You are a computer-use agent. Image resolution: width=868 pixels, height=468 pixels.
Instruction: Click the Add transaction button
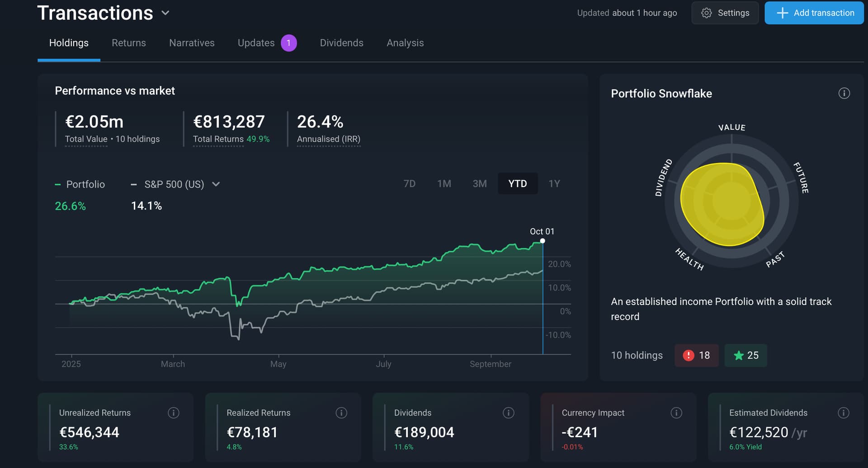[x=814, y=13]
